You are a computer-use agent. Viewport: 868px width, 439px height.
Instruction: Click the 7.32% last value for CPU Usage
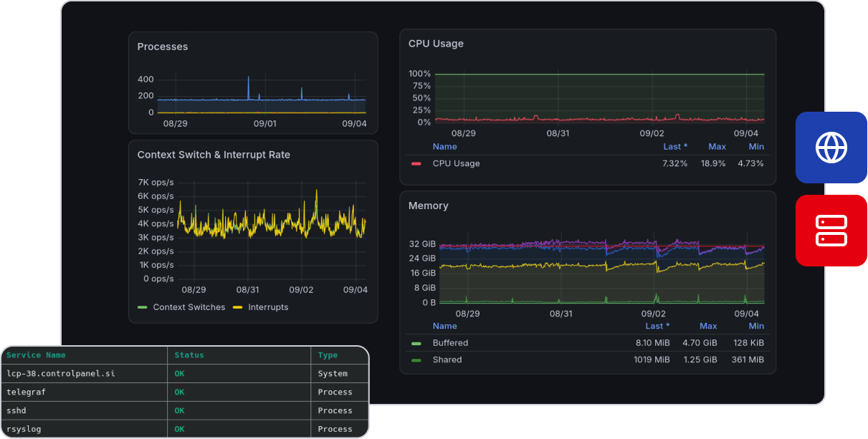(674, 163)
